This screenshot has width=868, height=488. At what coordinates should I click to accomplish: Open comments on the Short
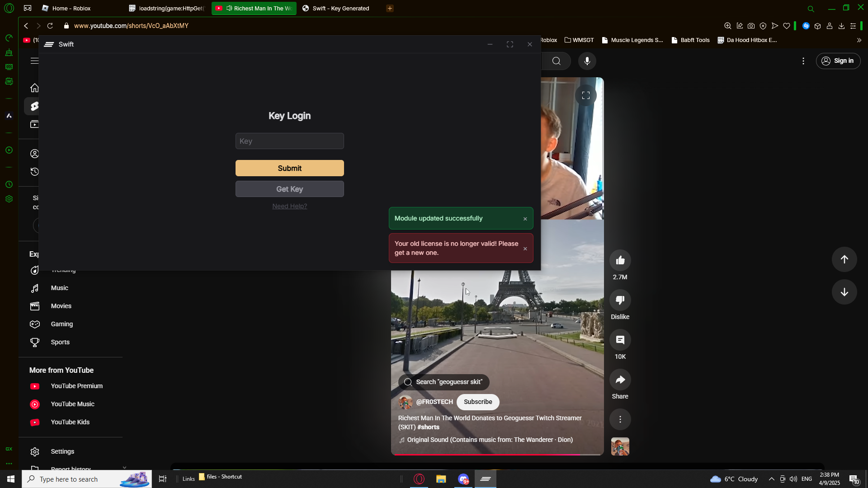tap(620, 340)
